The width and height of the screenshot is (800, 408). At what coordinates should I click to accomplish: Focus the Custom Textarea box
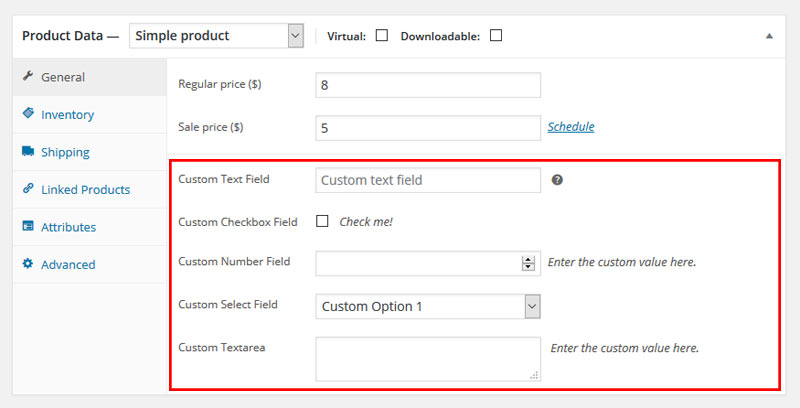(428, 359)
